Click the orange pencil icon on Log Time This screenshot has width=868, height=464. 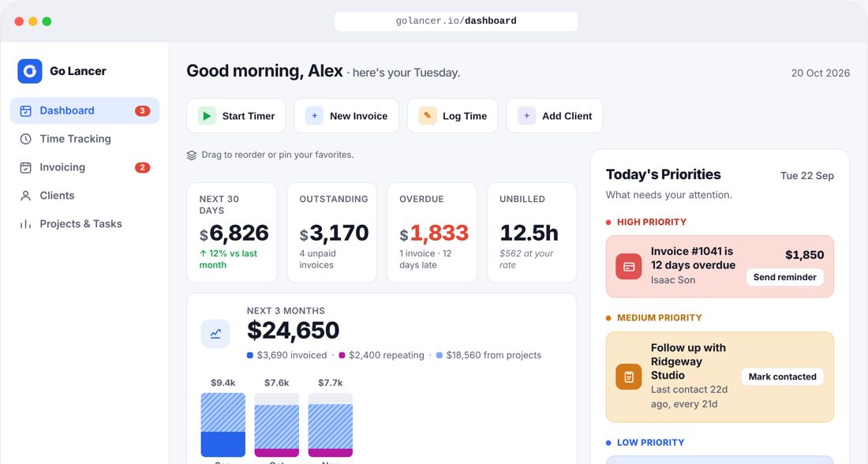point(428,116)
